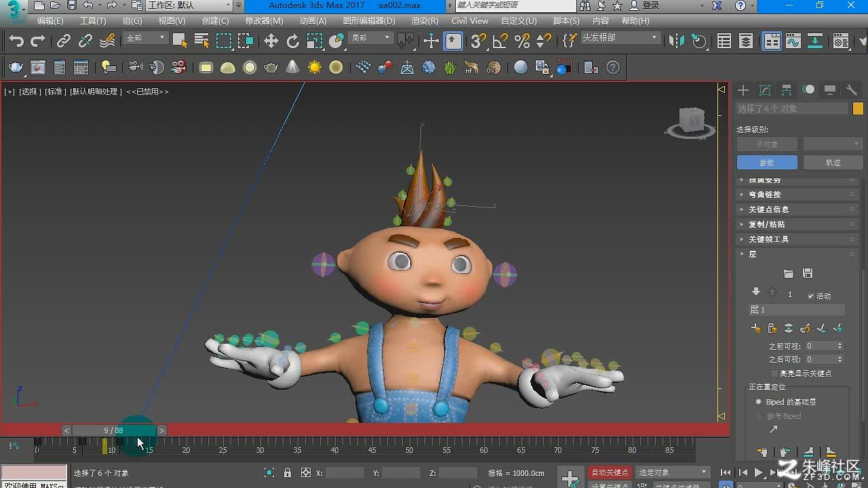Open the named selection set 头发根部 dropdown
The width and height of the screenshot is (868, 488).
(x=620, y=38)
